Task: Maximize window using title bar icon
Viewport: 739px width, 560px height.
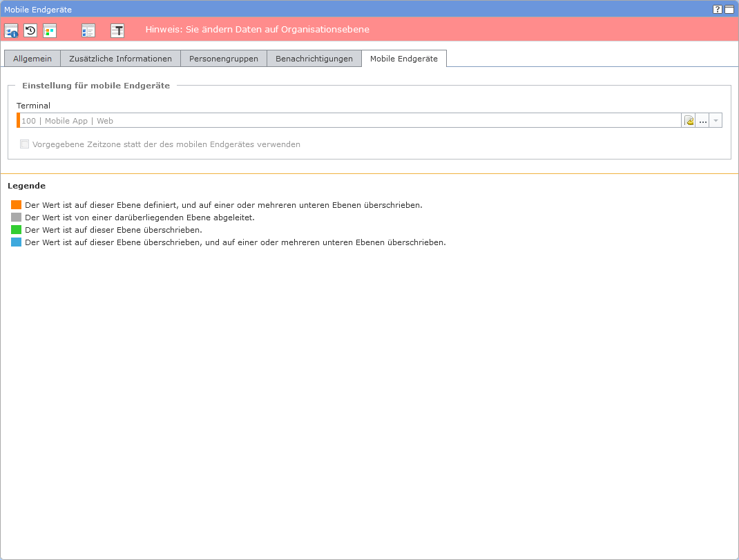Action: pyautogui.click(x=729, y=10)
